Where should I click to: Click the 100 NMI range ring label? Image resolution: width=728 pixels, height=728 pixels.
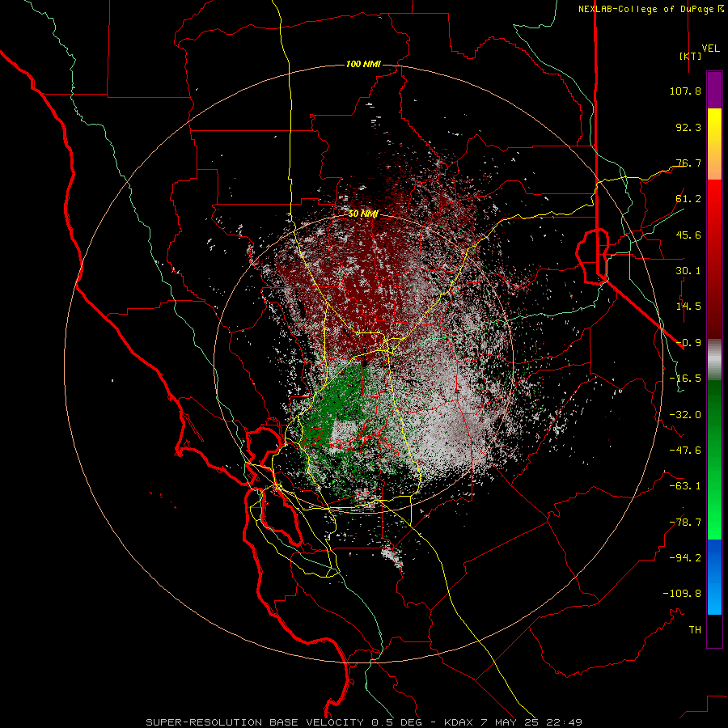(363, 64)
